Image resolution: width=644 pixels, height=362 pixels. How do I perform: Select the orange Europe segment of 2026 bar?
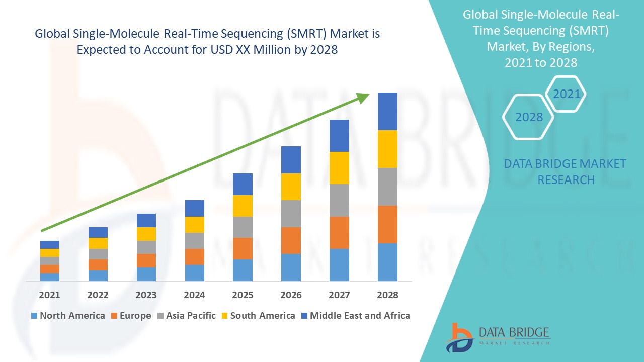(x=291, y=240)
